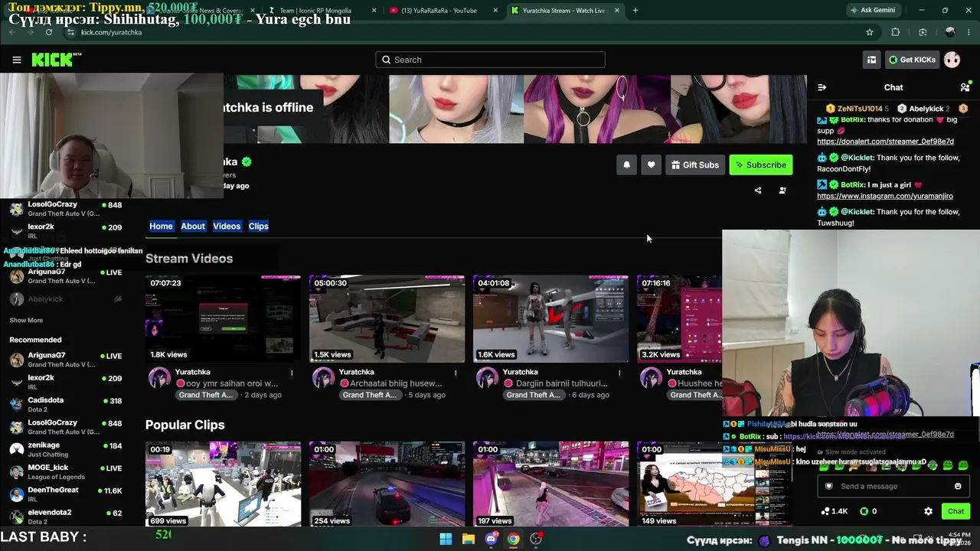Open the instagram.com/yuramanjiro link in chat
980x551 pixels.
(x=885, y=196)
